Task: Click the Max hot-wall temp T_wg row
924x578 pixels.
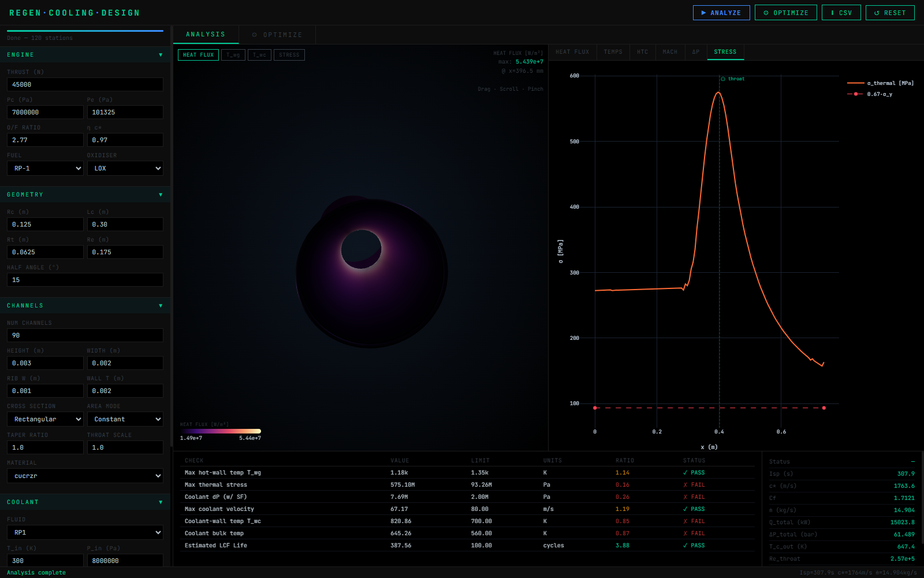Action: tap(467, 473)
